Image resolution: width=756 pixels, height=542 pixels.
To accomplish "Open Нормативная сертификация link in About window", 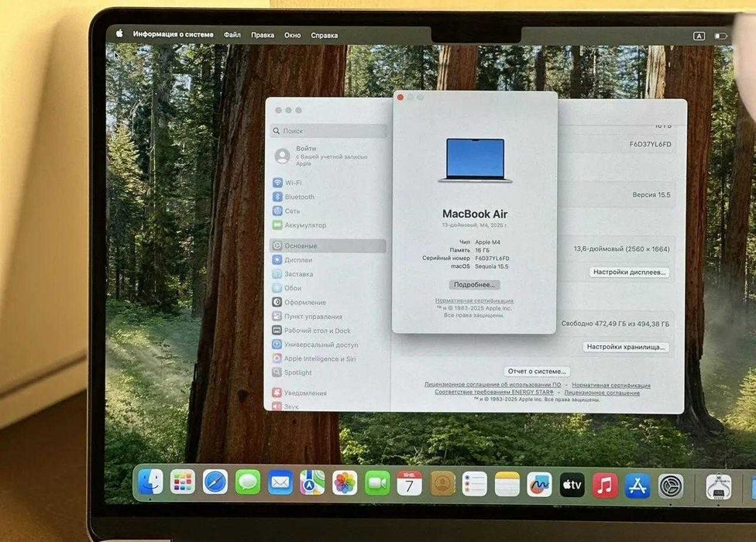I will (474, 300).
